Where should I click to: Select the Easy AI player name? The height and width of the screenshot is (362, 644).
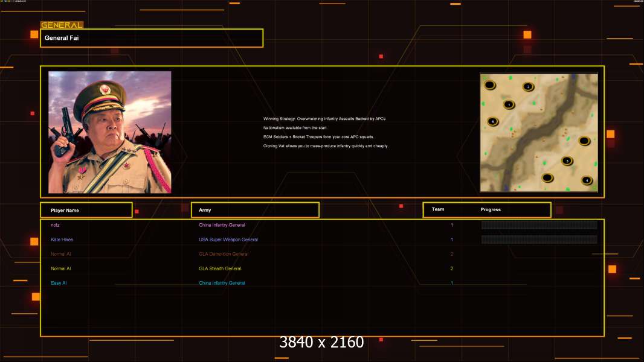point(59,283)
